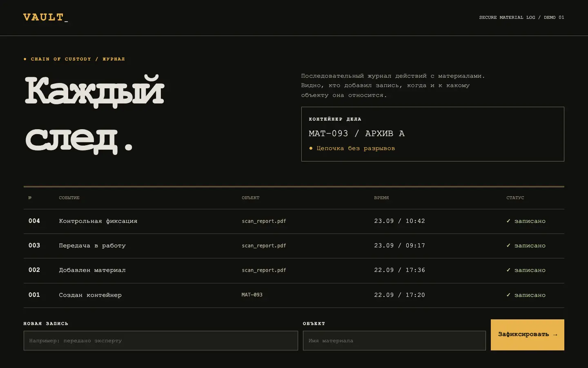Screen dimensions: 588x368
Task: Focus the Новая запись input field
Action: [x=160, y=341]
